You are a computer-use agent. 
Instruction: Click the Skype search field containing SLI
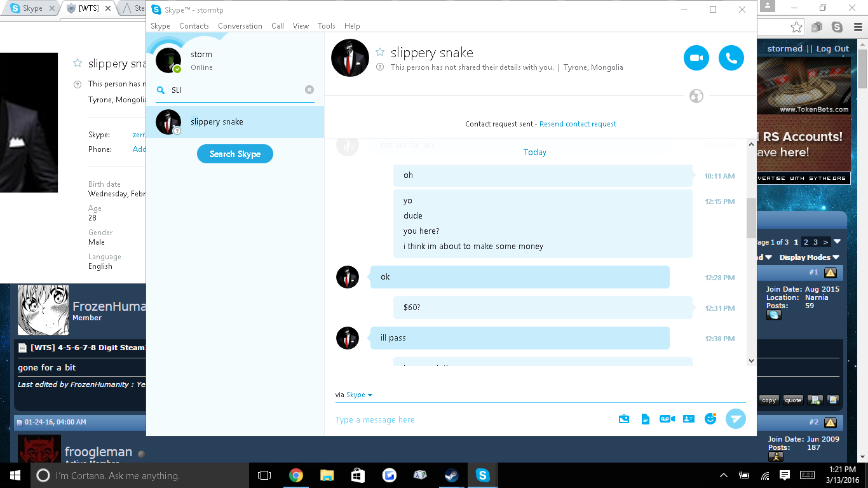[235, 90]
